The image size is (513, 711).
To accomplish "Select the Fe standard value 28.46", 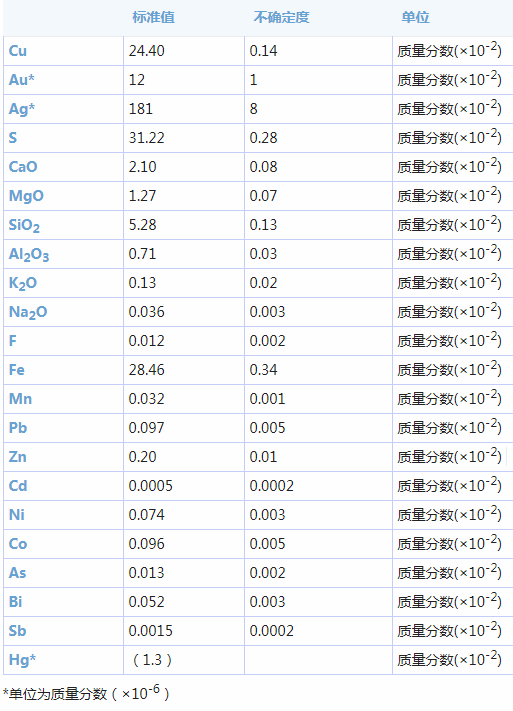I will pyautogui.click(x=146, y=370).
